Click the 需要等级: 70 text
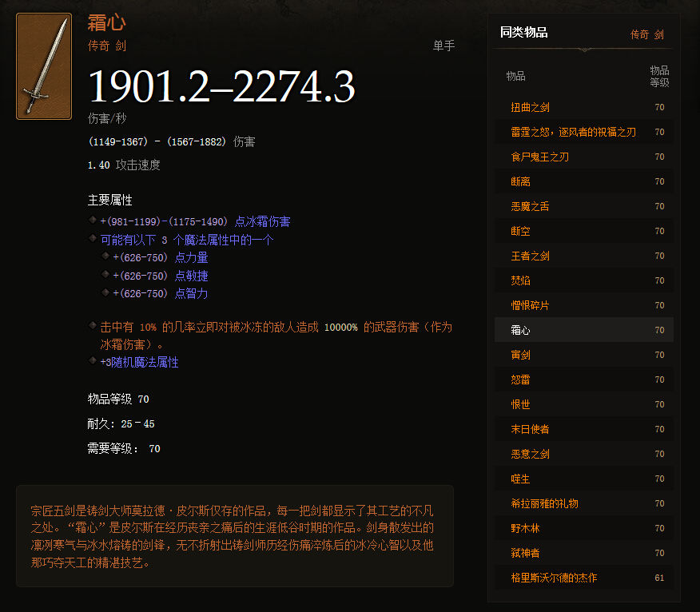This screenshot has width=700, height=612. pyautogui.click(x=124, y=449)
